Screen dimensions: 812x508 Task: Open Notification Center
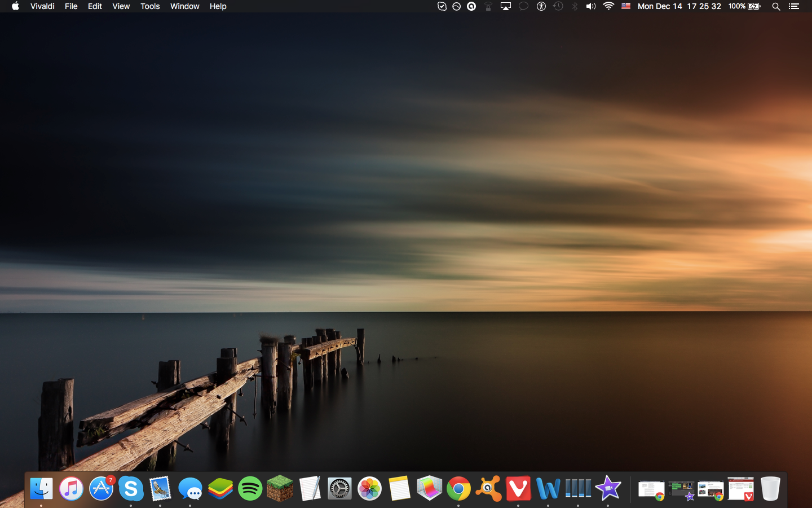(794, 6)
